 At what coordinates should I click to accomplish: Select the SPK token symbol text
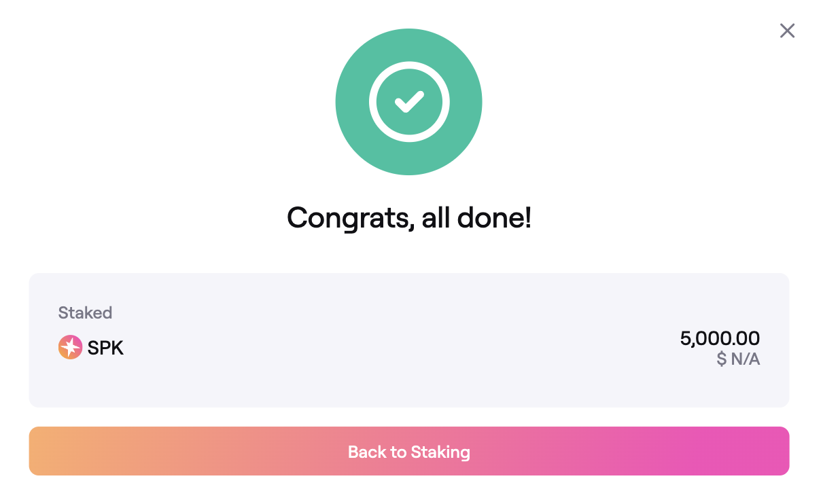[105, 348]
